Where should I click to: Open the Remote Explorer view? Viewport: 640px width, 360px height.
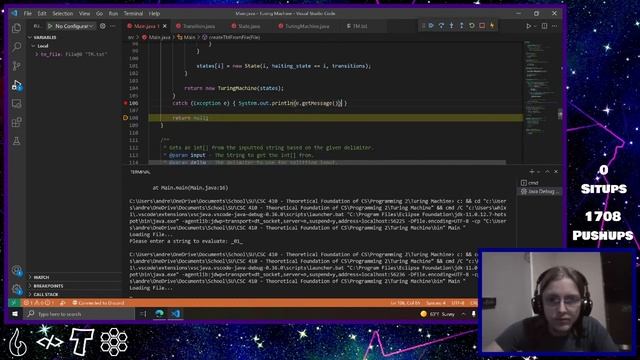[16, 104]
